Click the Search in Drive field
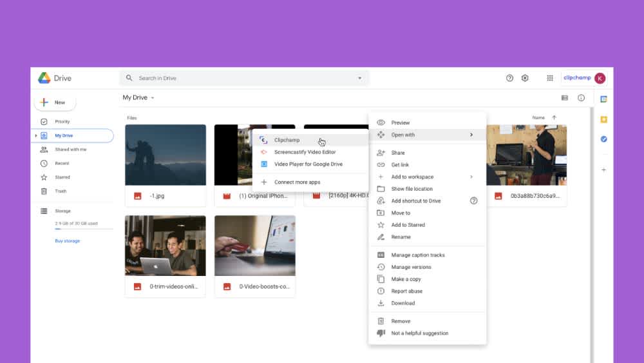The width and height of the screenshot is (644, 363). 244,78
